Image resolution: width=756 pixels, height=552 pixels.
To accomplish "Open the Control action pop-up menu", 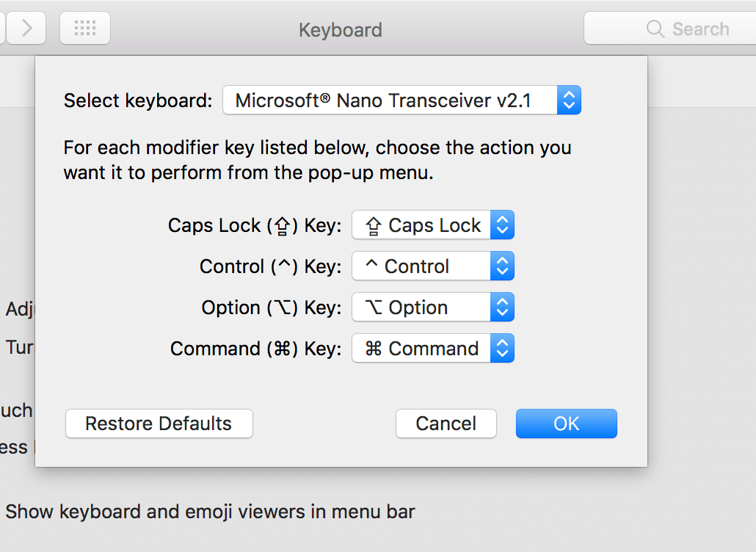I will [x=422, y=266].
